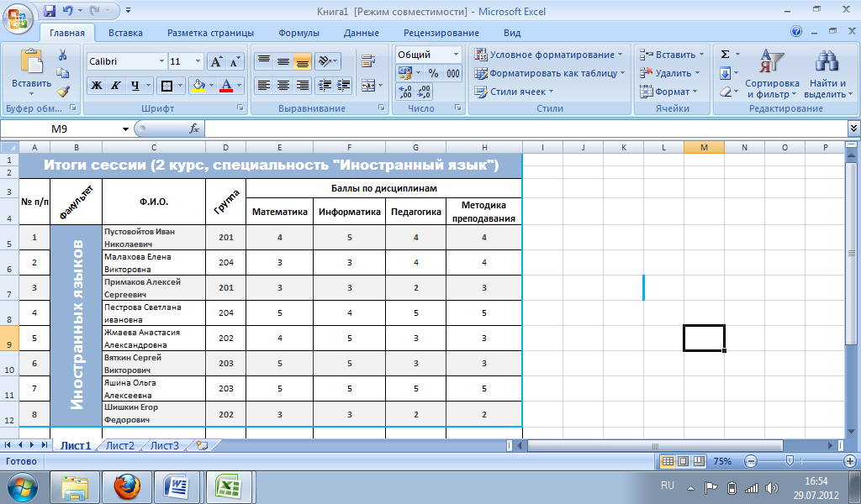Apply red font color with the A
The width and height of the screenshot is (861, 504).
coord(225,86)
